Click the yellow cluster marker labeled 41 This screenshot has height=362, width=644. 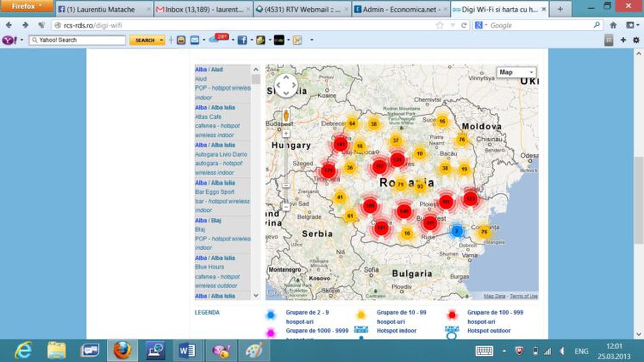340,197
